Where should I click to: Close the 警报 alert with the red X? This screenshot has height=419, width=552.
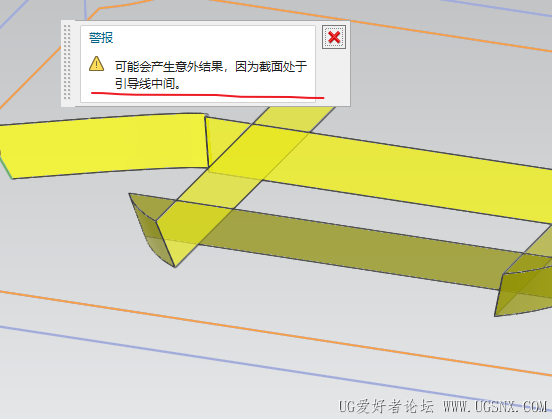(x=334, y=37)
